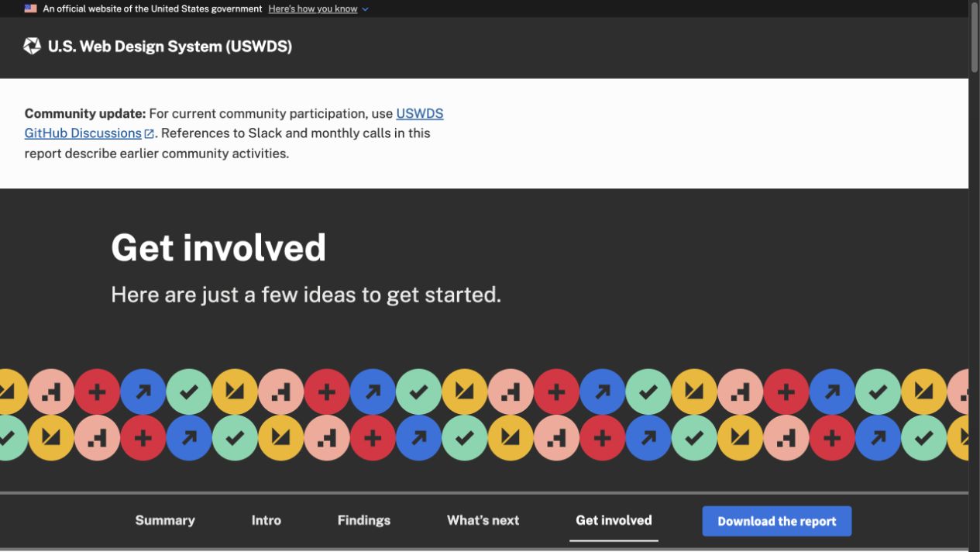Go to the Summary section tab
Screen dimensions: 980x552
tap(165, 520)
